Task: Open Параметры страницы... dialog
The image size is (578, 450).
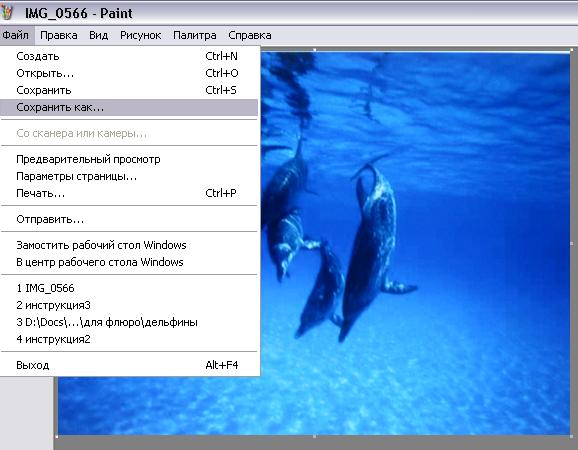Action: [129, 176]
